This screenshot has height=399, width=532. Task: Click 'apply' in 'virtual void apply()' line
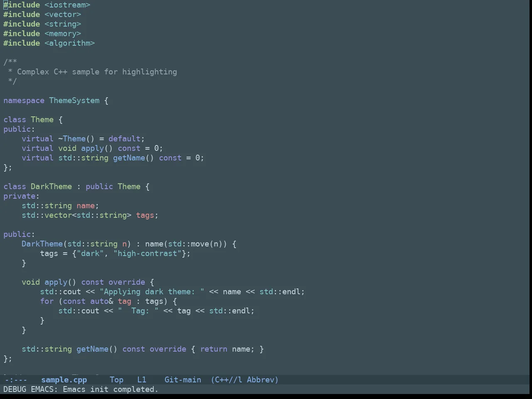coord(92,148)
